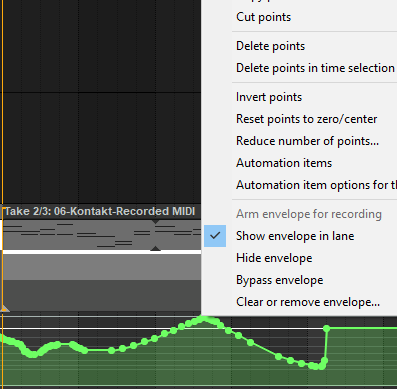Click the envelope point at the top of the jump
This screenshot has width=397, height=389.
click(x=327, y=329)
